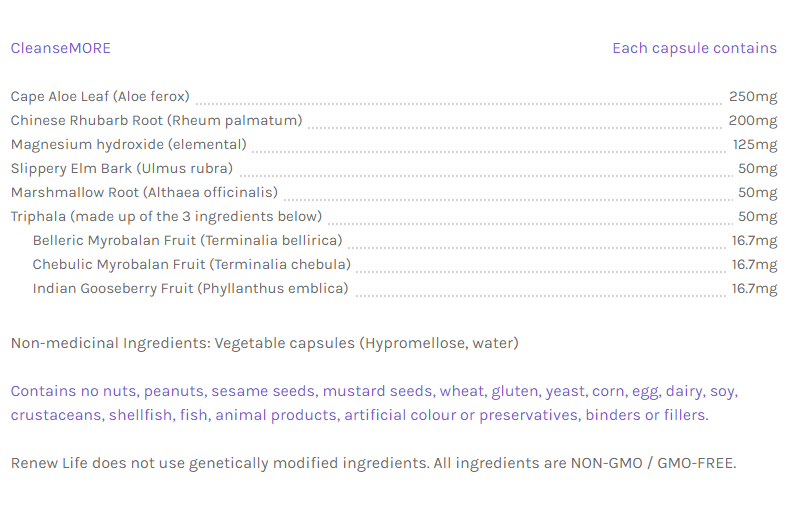Select the Chebulic Myrobalan Fruit sub-ingredient
791x528 pixels.
pos(191,265)
